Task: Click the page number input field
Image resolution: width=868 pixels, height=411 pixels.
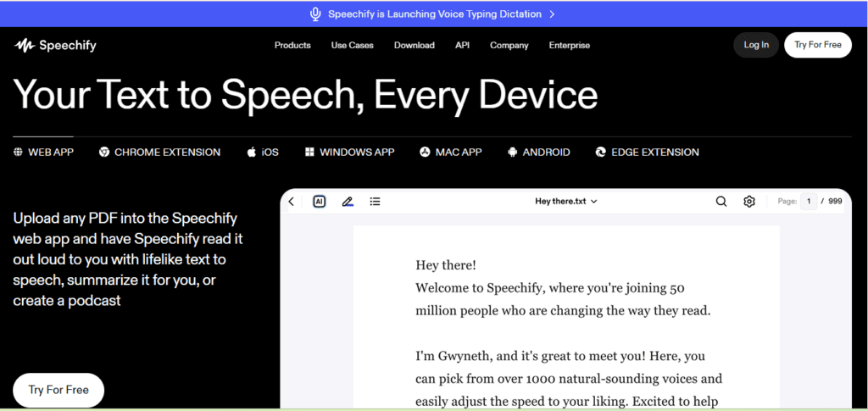Action: pyautogui.click(x=808, y=202)
